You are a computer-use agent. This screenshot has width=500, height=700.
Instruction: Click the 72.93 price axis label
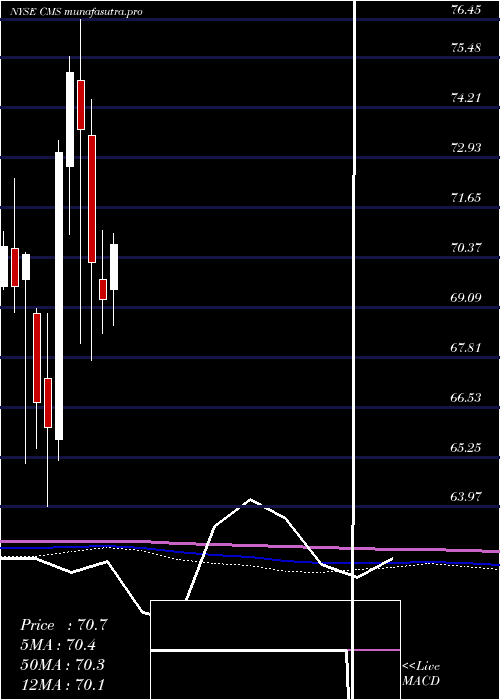click(466, 147)
